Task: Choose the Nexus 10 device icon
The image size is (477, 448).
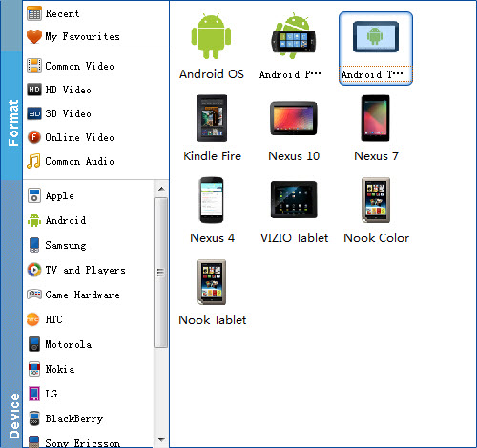Action: click(x=294, y=118)
